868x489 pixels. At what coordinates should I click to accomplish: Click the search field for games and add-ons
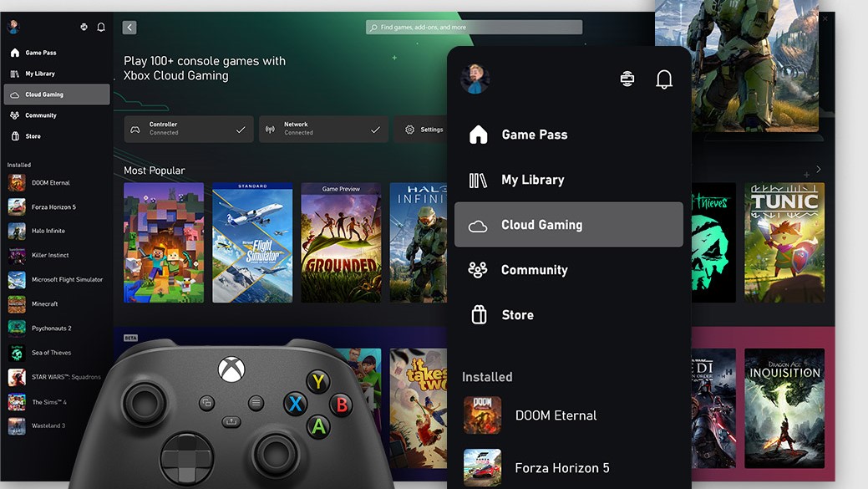pos(473,26)
